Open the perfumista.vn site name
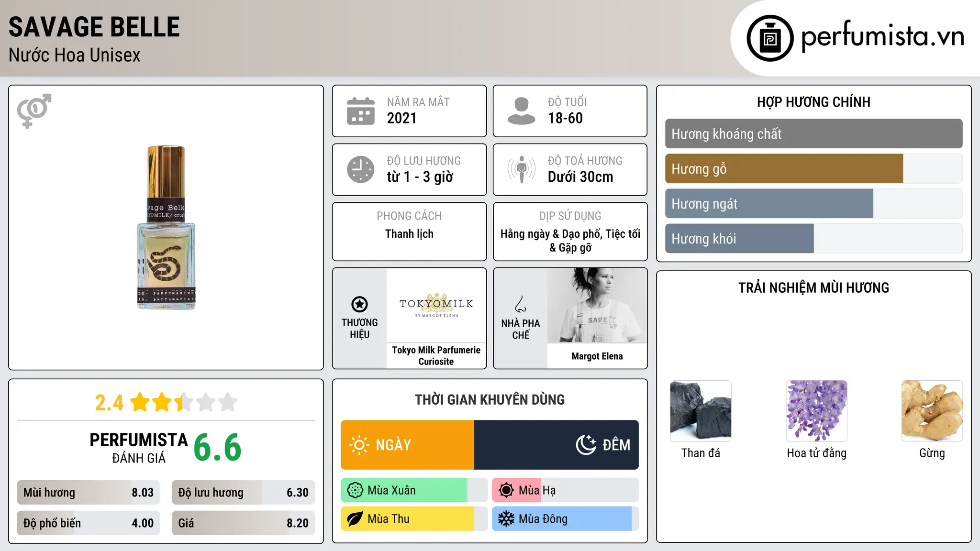The image size is (980, 551). (x=882, y=36)
